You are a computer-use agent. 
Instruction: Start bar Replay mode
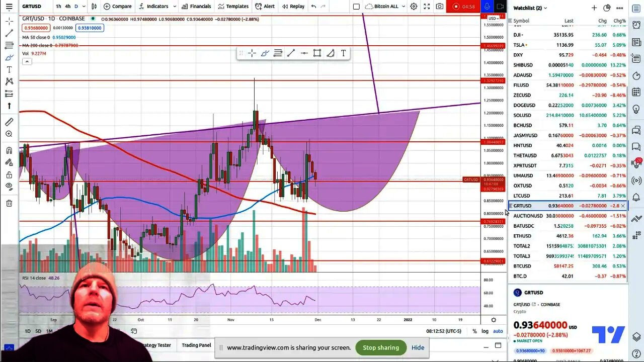(x=293, y=7)
